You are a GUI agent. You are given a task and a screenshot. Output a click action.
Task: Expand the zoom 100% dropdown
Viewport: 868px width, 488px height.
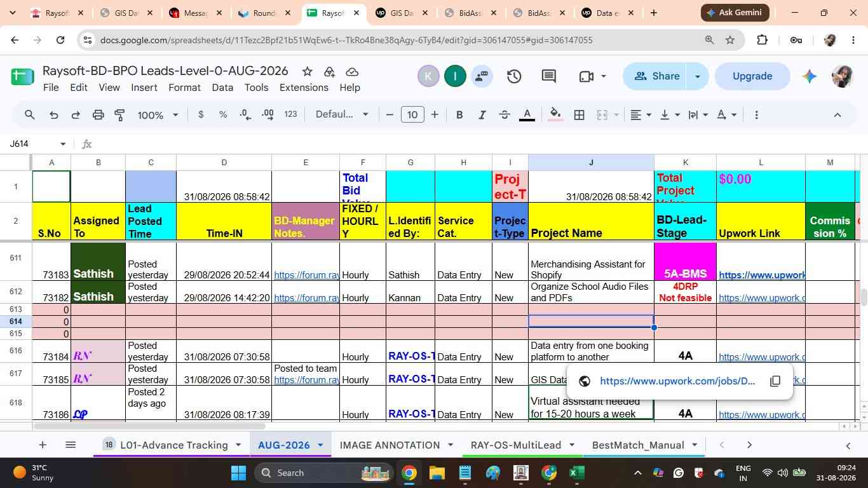(x=158, y=115)
